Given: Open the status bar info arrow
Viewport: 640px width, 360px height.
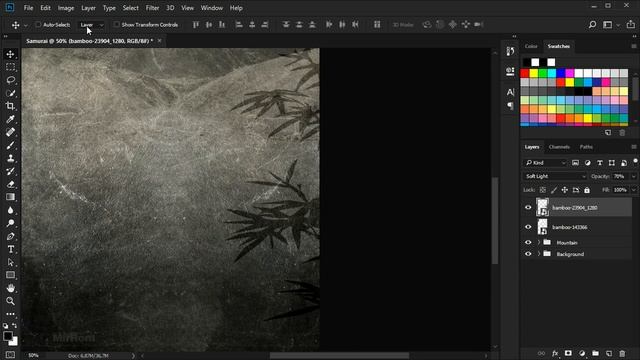Looking at the screenshot, I should point(133,356).
